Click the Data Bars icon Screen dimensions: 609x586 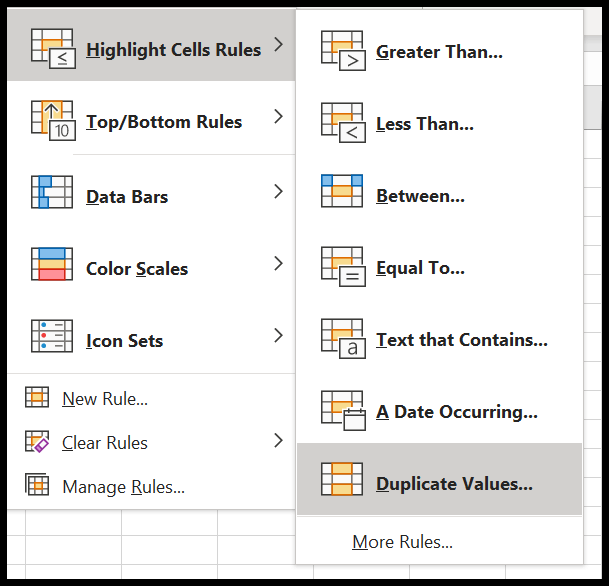coord(52,192)
